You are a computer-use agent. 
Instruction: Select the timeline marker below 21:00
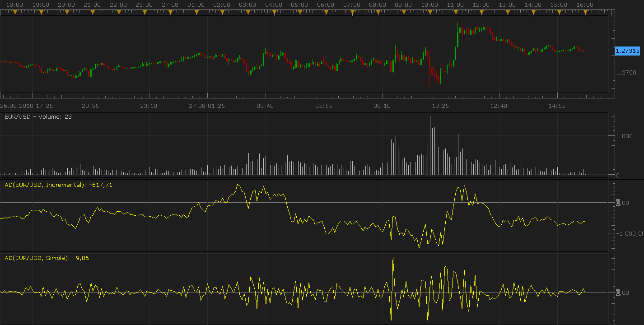point(93,13)
